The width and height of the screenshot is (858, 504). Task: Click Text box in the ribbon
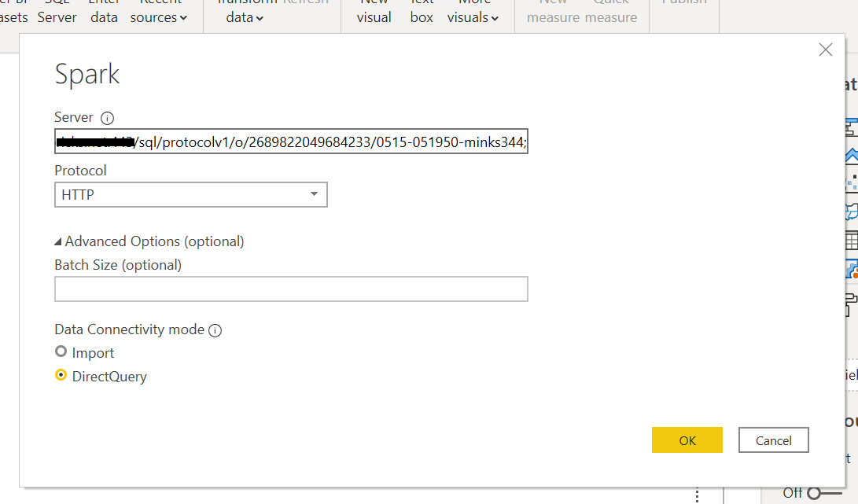click(x=422, y=12)
